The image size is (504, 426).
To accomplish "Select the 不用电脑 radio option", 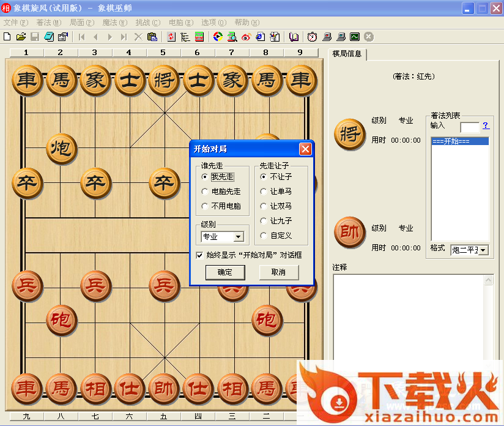I will click(205, 206).
